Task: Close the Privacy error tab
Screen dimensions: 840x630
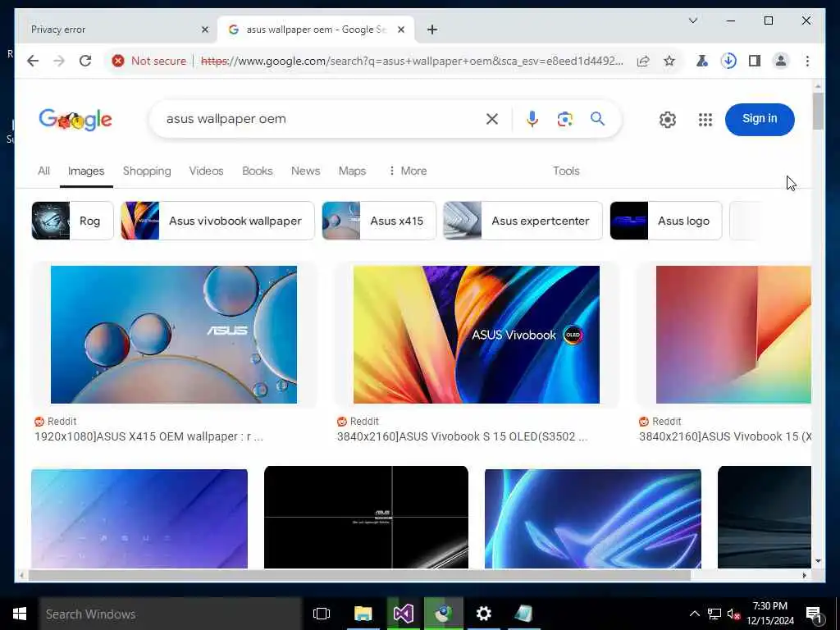Action: tap(204, 30)
